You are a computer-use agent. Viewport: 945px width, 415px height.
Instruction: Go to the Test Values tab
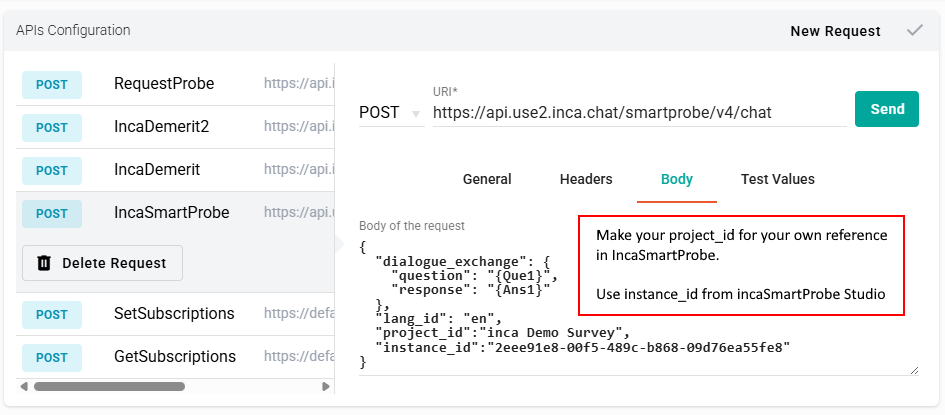777,179
